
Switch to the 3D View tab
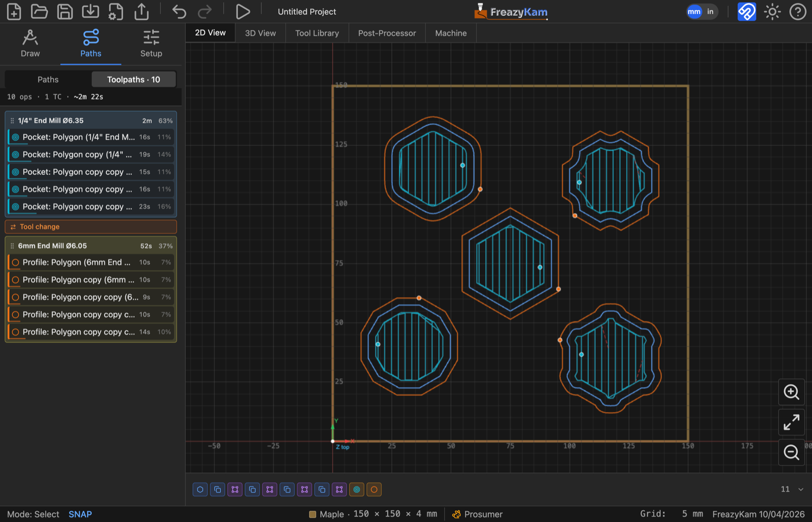pos(260,33)
